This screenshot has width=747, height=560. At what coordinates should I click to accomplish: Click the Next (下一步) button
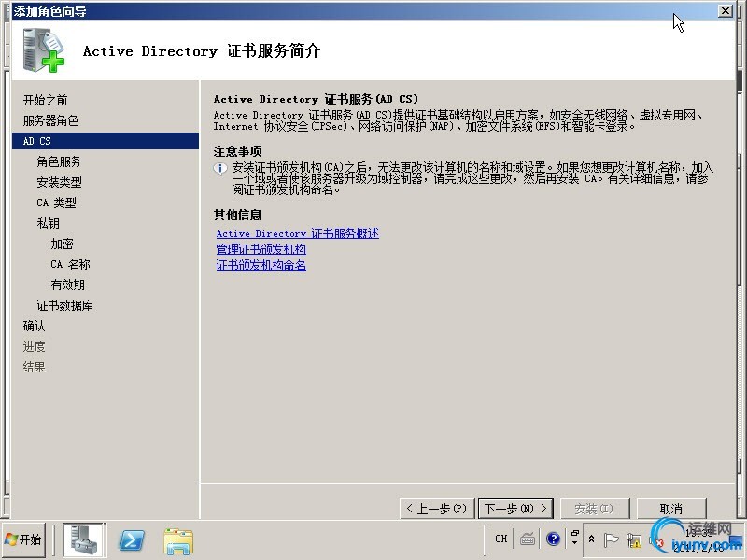tap(515, 509)
